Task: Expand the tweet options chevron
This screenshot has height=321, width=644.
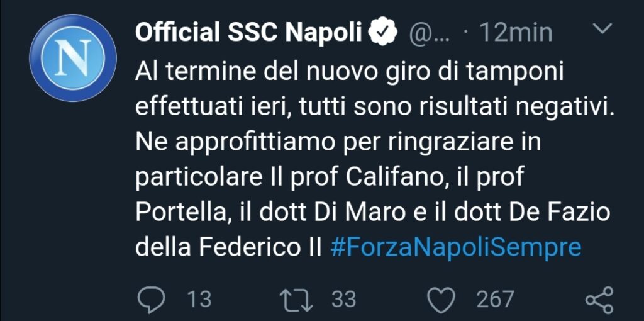Action: 603,28
